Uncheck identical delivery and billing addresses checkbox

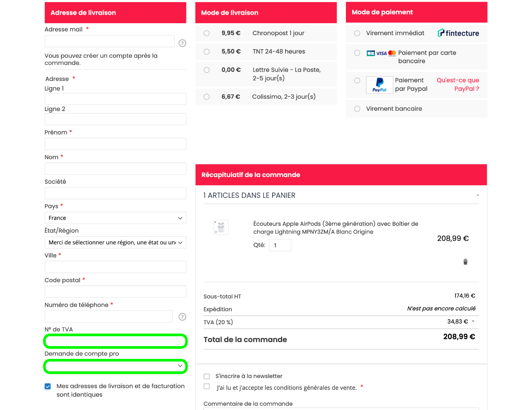pyautogui.click(x=48, y=386)
